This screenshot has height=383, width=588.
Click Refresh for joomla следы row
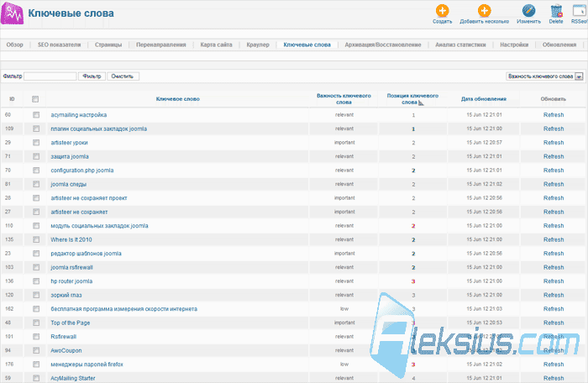coord(554,184)
